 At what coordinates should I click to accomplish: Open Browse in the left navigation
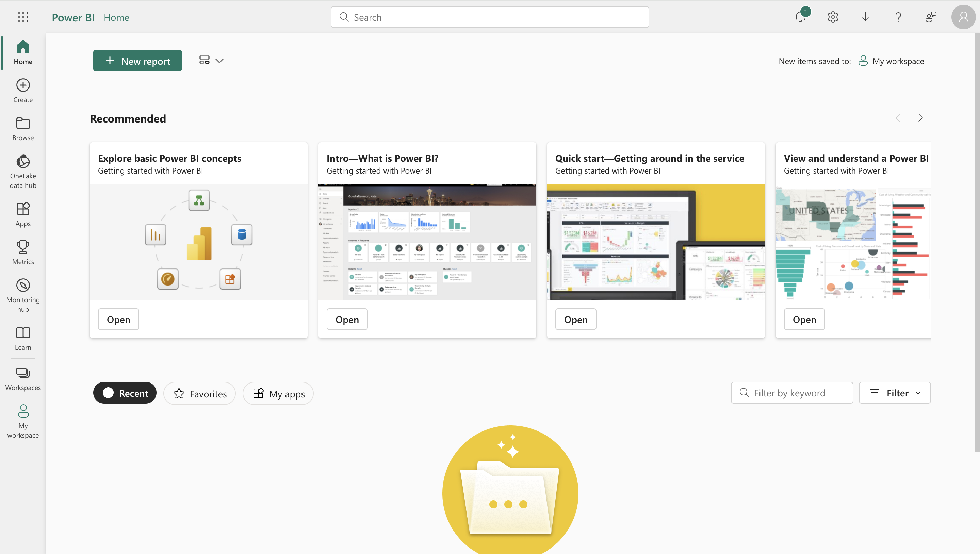coord(23,129)
